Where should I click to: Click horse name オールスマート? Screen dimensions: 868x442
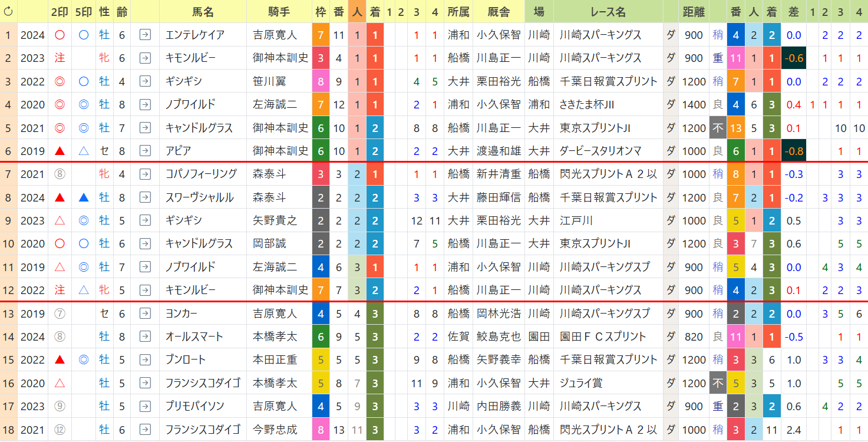click(x=194, y=337)
